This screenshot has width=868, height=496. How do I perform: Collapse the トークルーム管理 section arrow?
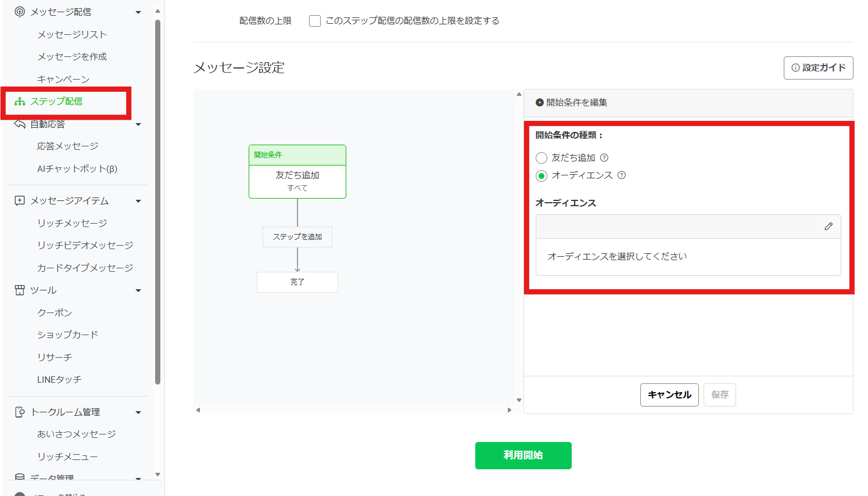pos(138,412)
